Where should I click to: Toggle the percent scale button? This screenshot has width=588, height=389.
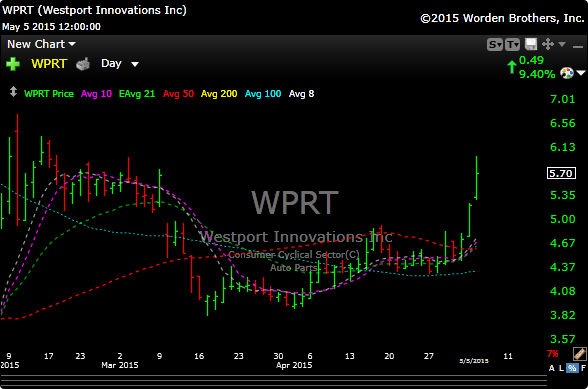point(572,368)
